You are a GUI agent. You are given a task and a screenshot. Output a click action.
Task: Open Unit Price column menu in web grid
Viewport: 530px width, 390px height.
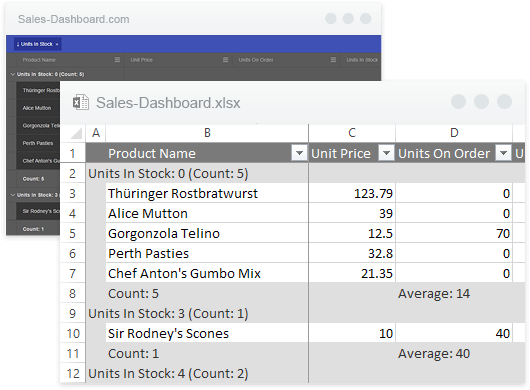(225, 60)
